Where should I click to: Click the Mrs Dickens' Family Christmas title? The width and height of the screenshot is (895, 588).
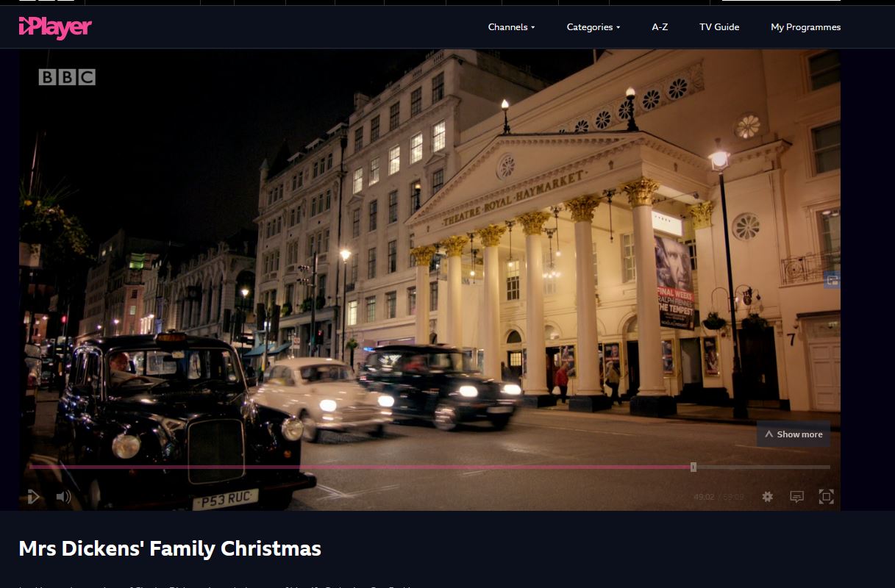click(x=170, y=548)
